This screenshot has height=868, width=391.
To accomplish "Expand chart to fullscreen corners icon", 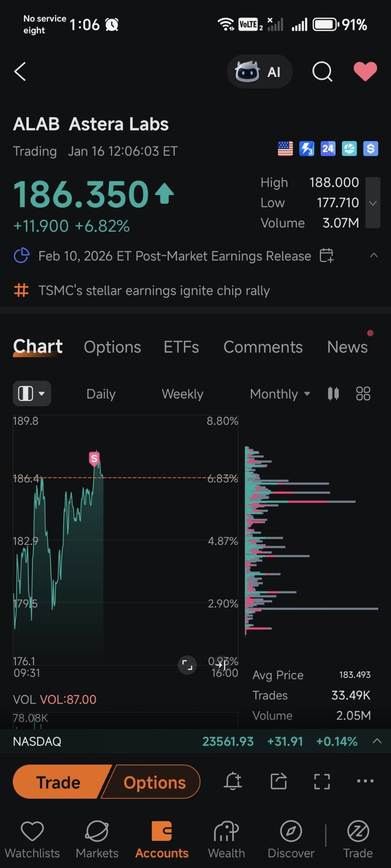I will pos(322,781).
